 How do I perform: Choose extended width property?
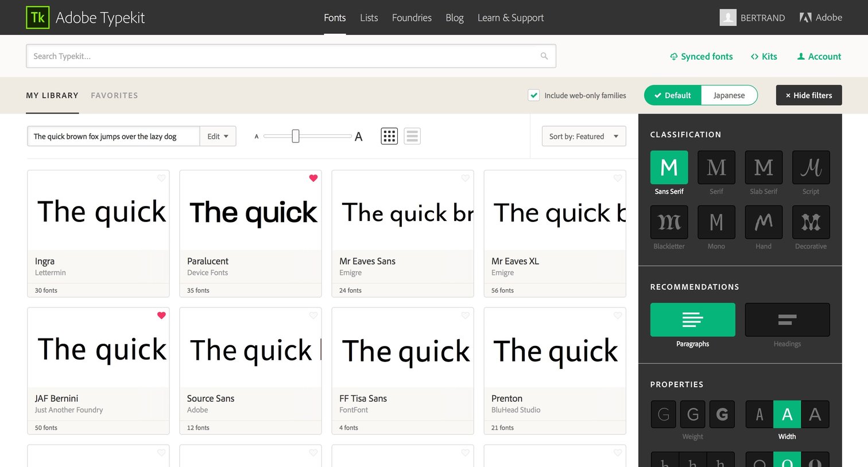(x=815, y=414)
